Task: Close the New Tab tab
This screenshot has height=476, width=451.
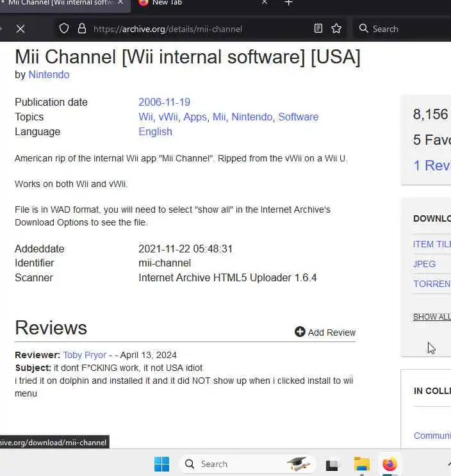Action: (x=265, y=3)
